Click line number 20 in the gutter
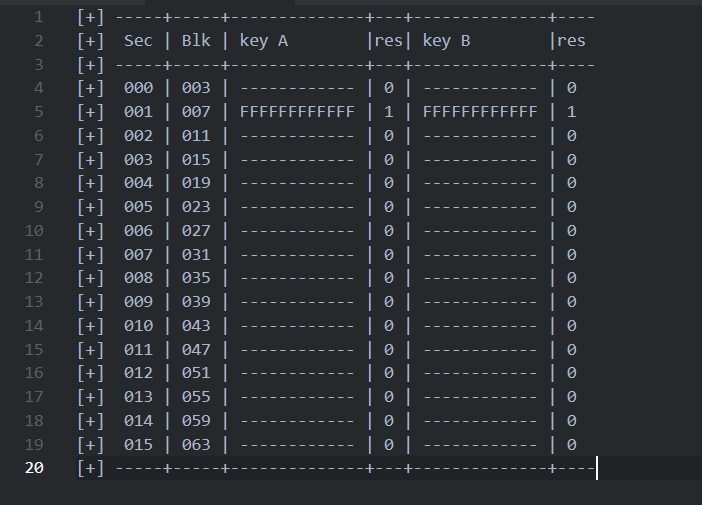Viewport: 702px width, 505px height. pyautogui.click(x=35, y=468)
